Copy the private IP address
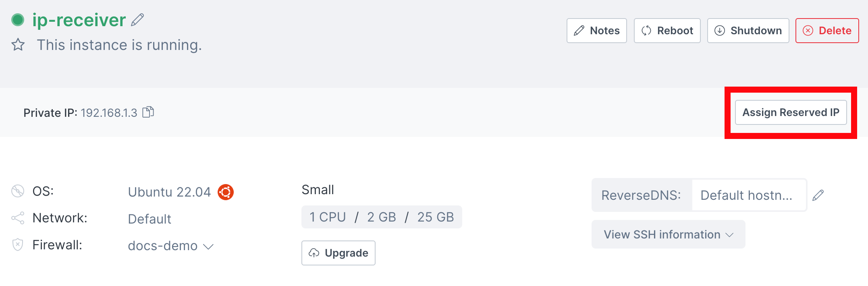The width and height of the screenshot is (868, 286). pos(148,112)
